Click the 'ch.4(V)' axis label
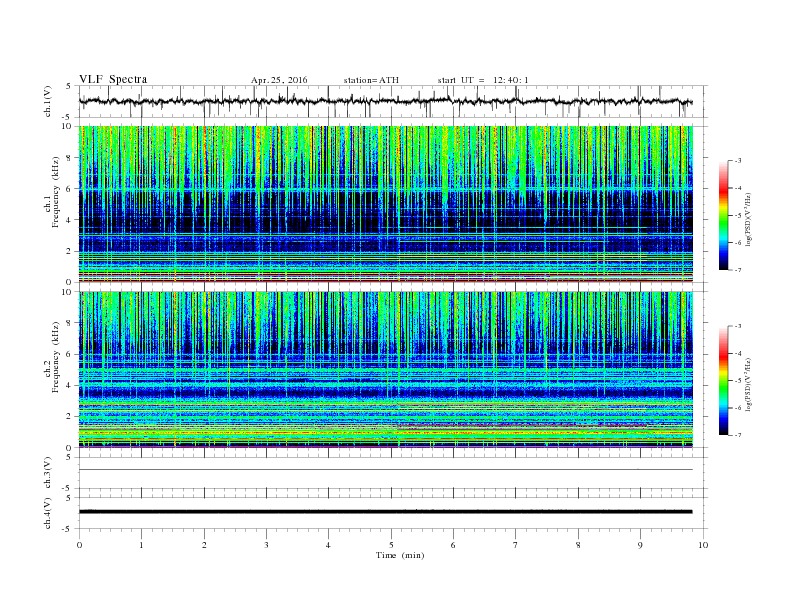Image resolution: width=792 pixels, height=612 pixels. (48, 513)
